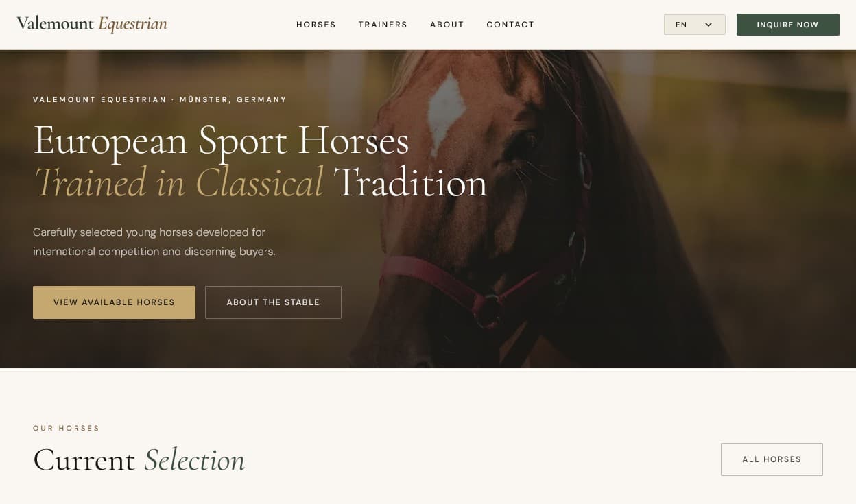Image resolution: width=856 pixels, height=504 pixels.
Task: Click the chevron arrow in language selector
Action: pos(709,25)
